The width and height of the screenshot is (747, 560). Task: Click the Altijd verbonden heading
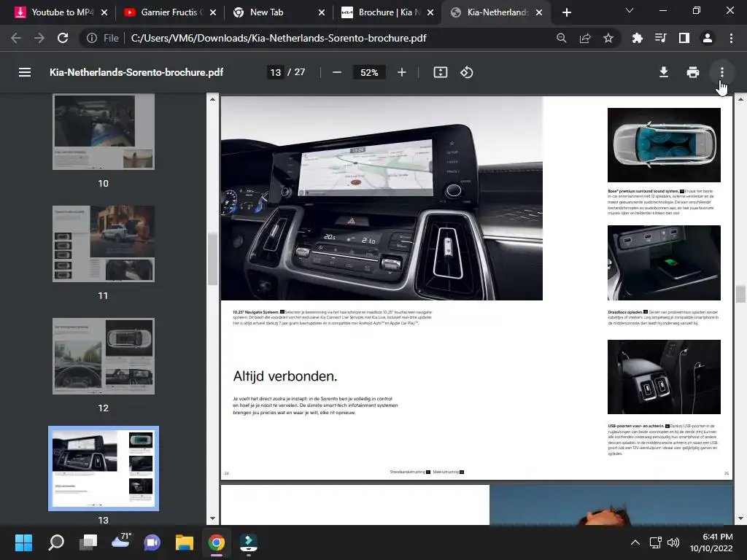pyautogui.click(x=285, y=376)
